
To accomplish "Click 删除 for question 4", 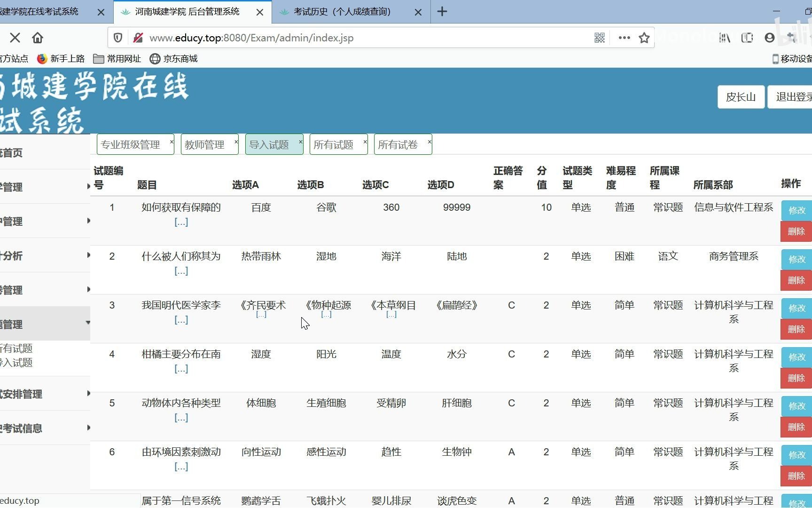I will pos(796,378).
